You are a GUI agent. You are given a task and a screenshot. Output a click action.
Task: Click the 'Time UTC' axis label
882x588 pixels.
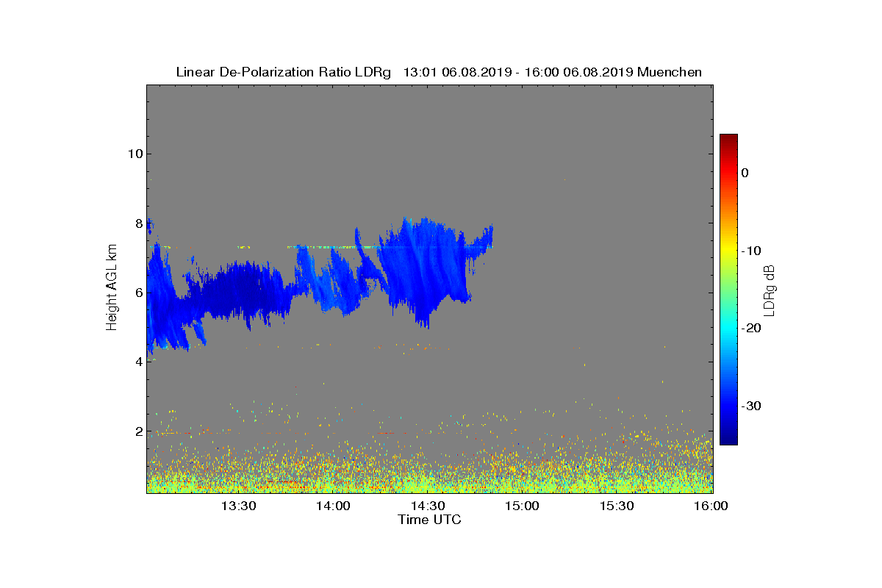tap(429, 520)
